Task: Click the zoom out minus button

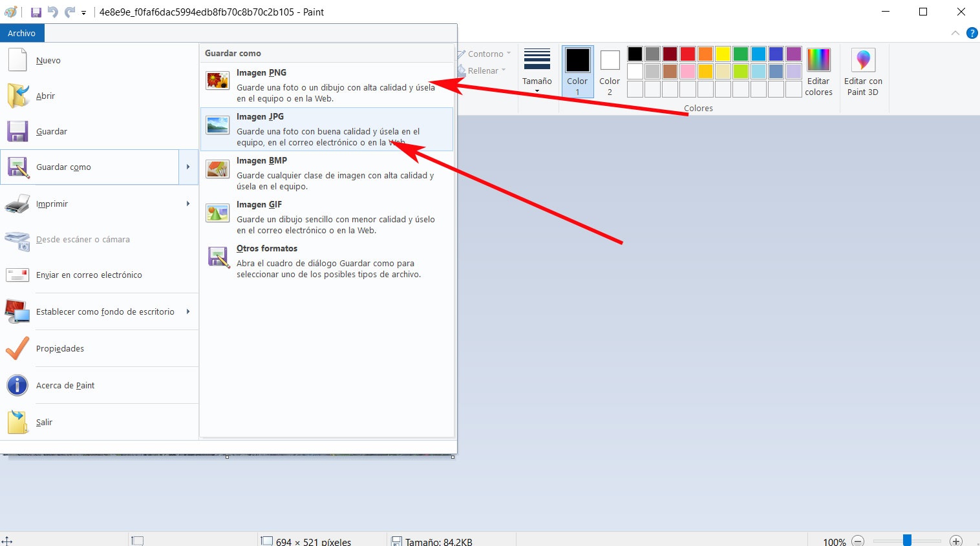Action: 858,541
